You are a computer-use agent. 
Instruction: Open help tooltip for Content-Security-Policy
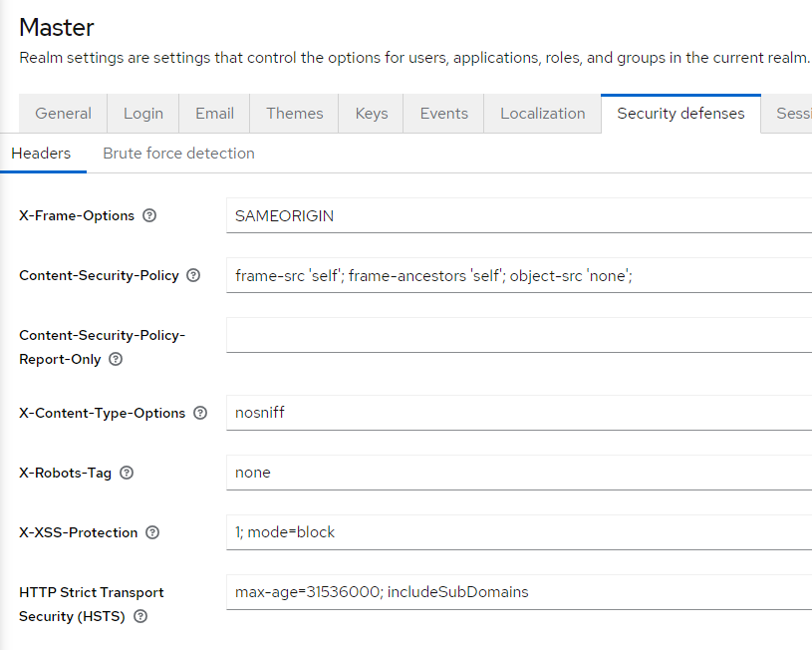point(193,275)
